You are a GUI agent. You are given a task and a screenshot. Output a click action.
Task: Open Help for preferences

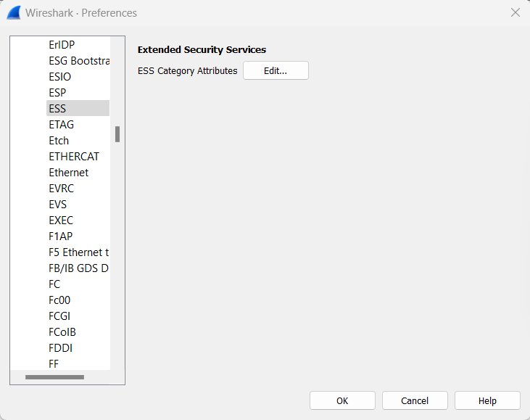point(487,400)
